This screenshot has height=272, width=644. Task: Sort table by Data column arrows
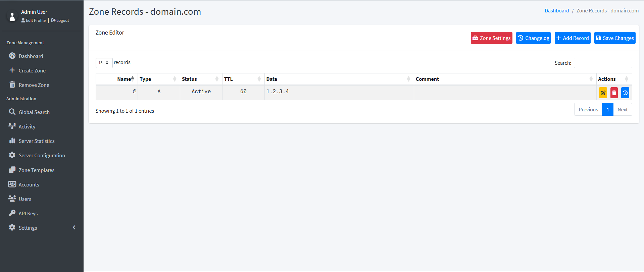[x=408, y=79]
